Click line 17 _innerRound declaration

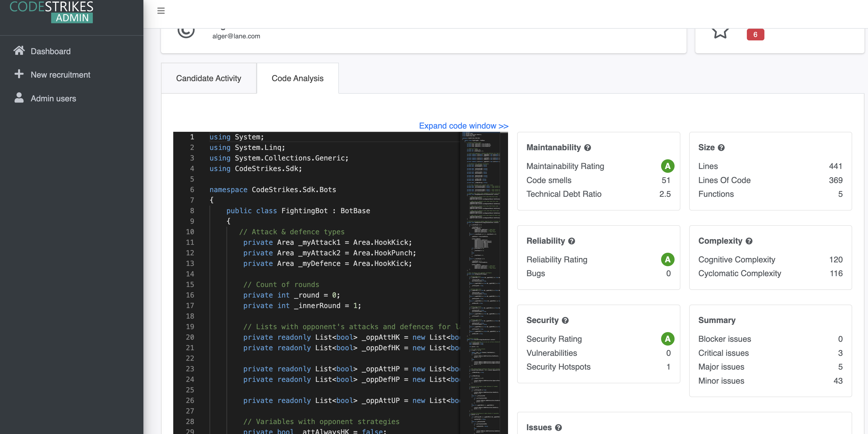tap(302, 305)
